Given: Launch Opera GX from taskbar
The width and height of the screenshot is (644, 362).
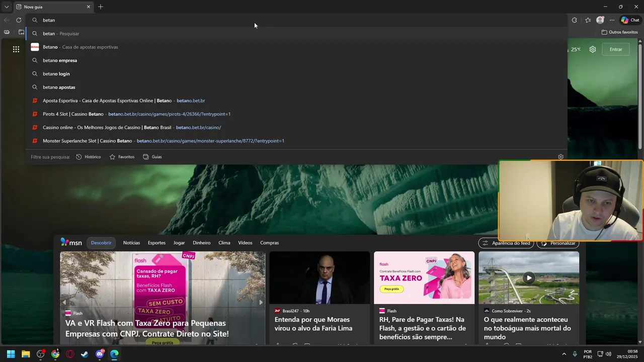Looking at the screenshot, I should pyautogui.click(x=70, y=354).
